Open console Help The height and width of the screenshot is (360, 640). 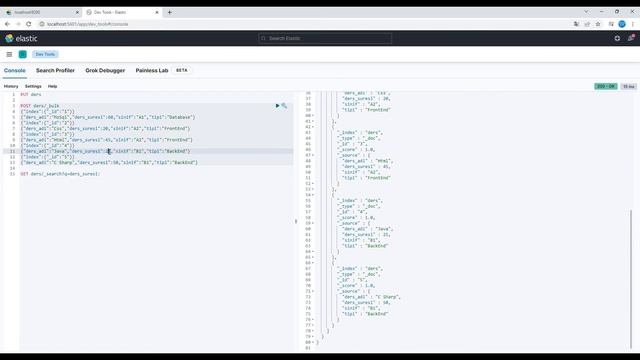click(x=53, y=87)
